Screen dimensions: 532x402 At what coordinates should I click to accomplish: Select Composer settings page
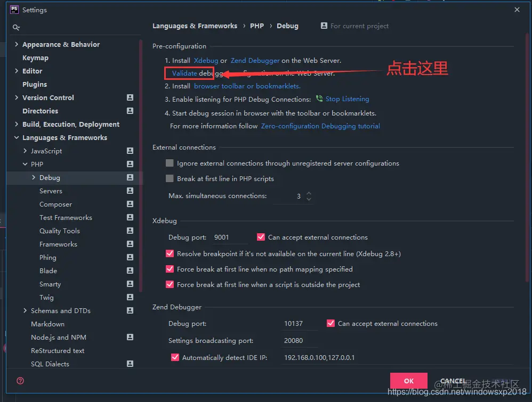click(x=55, y=204)
